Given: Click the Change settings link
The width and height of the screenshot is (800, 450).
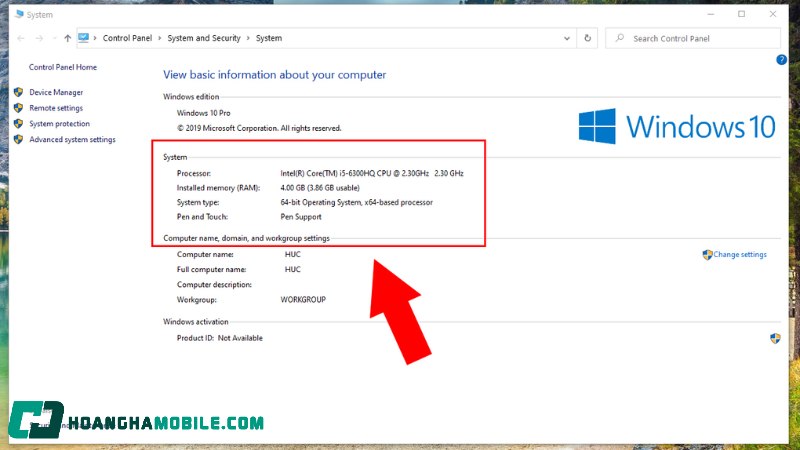Looking at the screenshot, I should tap(740, 255).
